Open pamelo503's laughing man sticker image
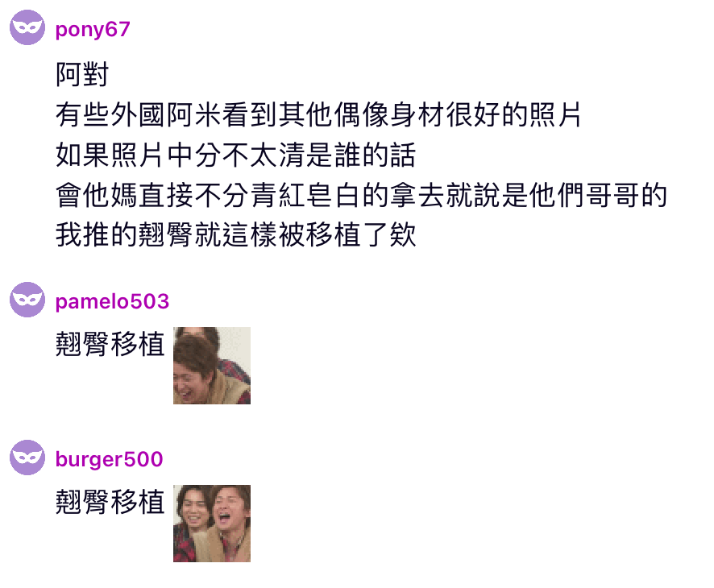Screen dimensions: 714x588 (212, 366)
